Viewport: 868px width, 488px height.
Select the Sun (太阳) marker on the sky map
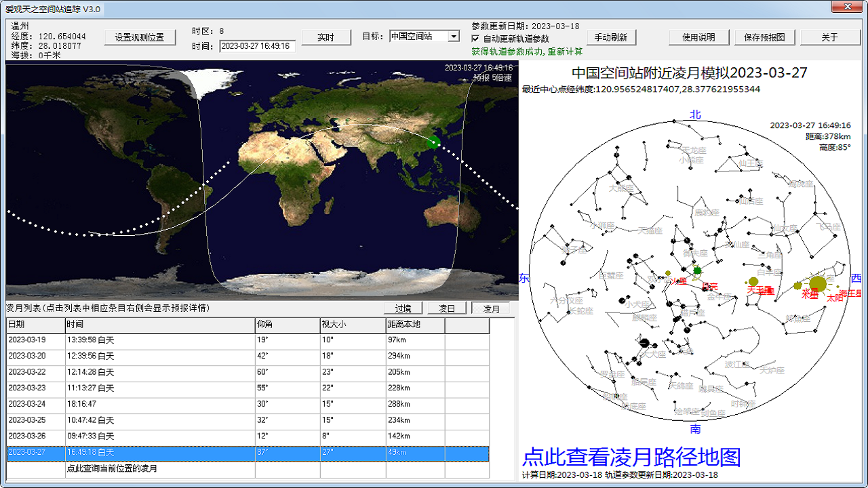pos(818,284)
